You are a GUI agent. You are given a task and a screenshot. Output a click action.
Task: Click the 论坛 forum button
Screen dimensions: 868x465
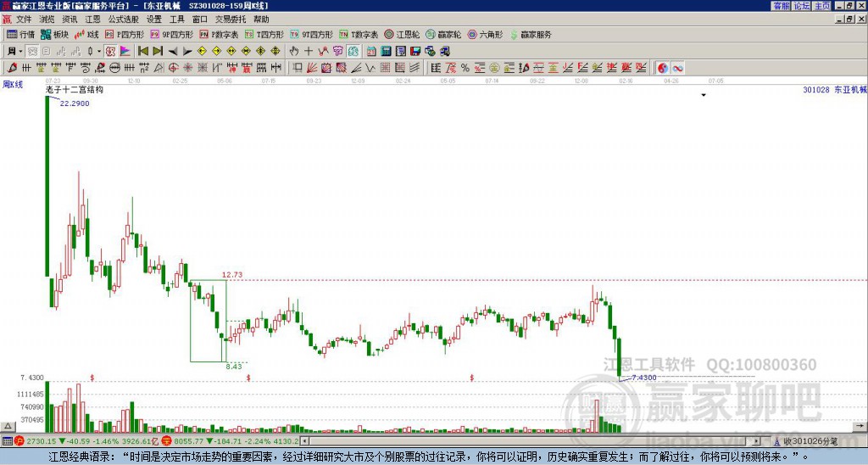[x=801, y=6]
